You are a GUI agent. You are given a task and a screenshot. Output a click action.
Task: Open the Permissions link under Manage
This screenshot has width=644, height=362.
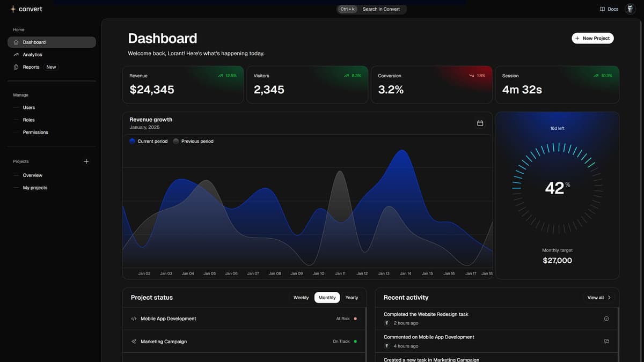click(x=36, y=132)
